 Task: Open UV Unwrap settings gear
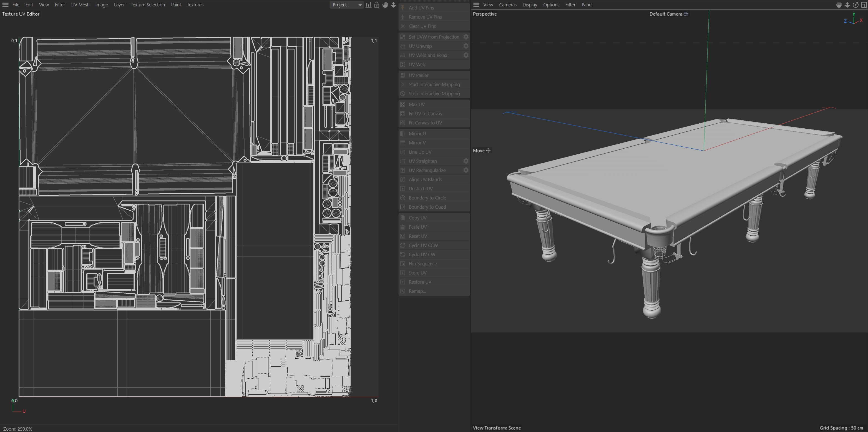[x=466, y=46]
